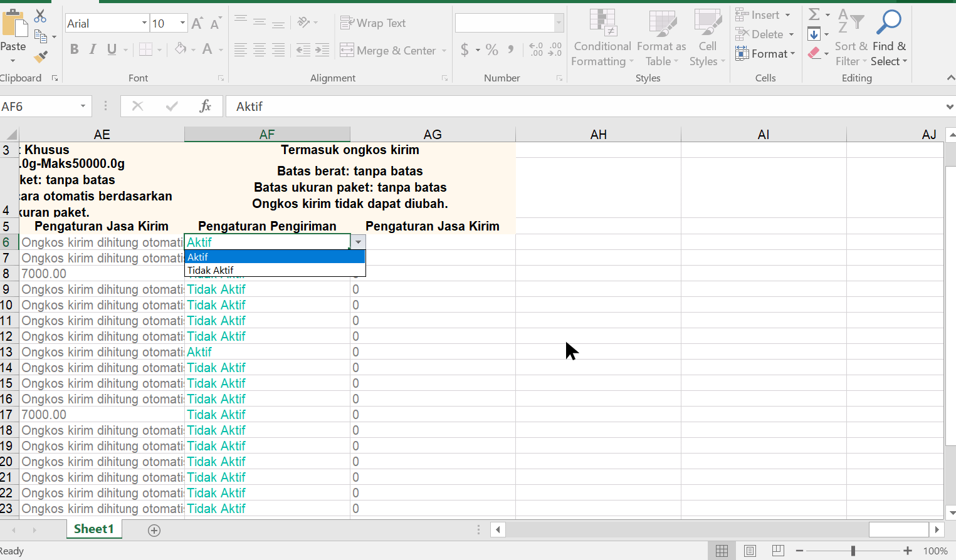Expand the Name Box dropdown for AF6

[x=83, y=106]
